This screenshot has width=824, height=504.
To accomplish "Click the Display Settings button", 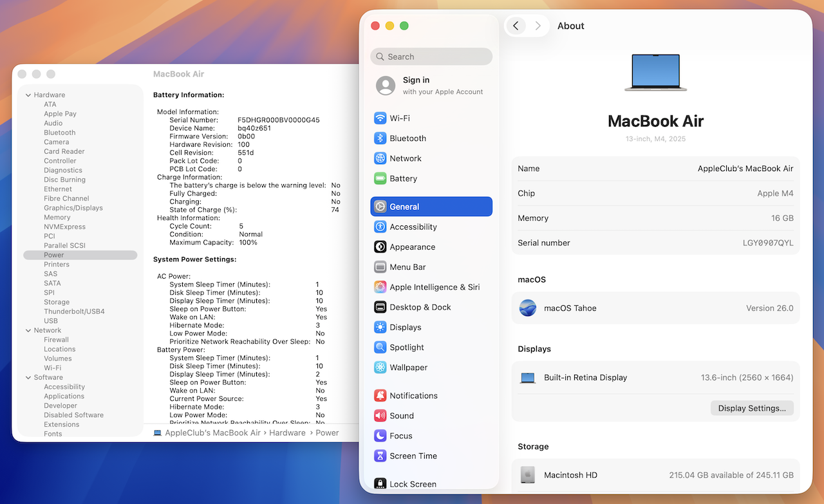I will [x=752, y=408].
